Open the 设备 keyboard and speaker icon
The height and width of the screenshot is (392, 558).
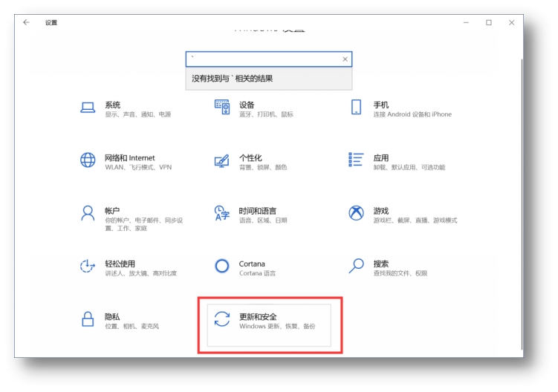click(222, 107)
